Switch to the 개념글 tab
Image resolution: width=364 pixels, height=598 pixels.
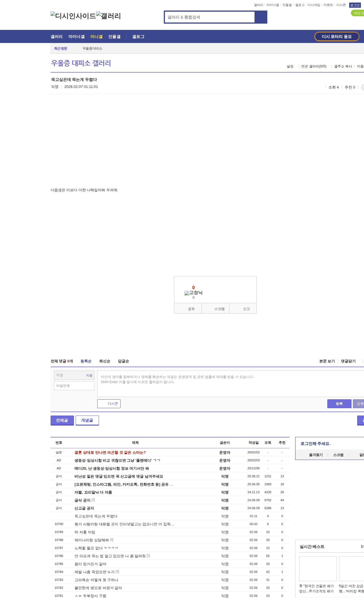[87, 420]
